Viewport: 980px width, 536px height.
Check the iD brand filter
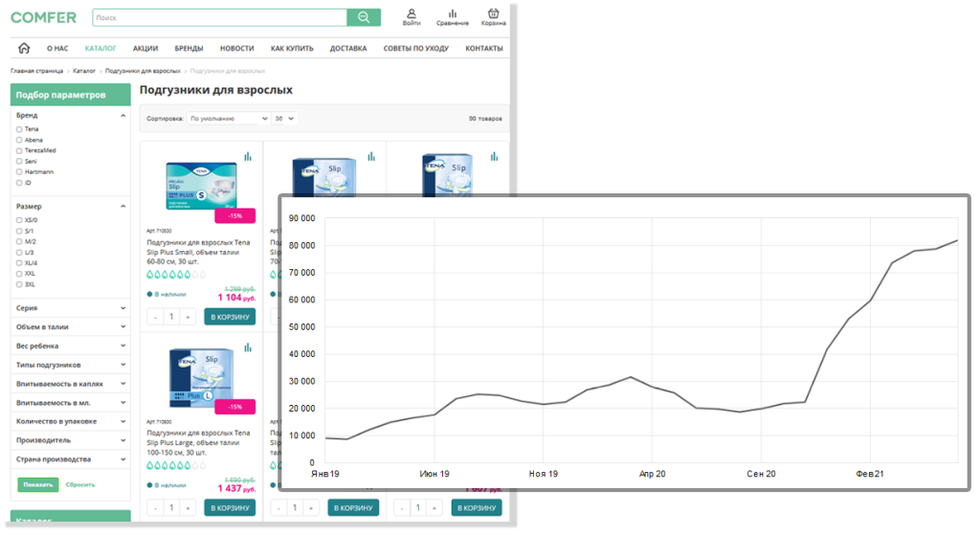tap(19, 183)
